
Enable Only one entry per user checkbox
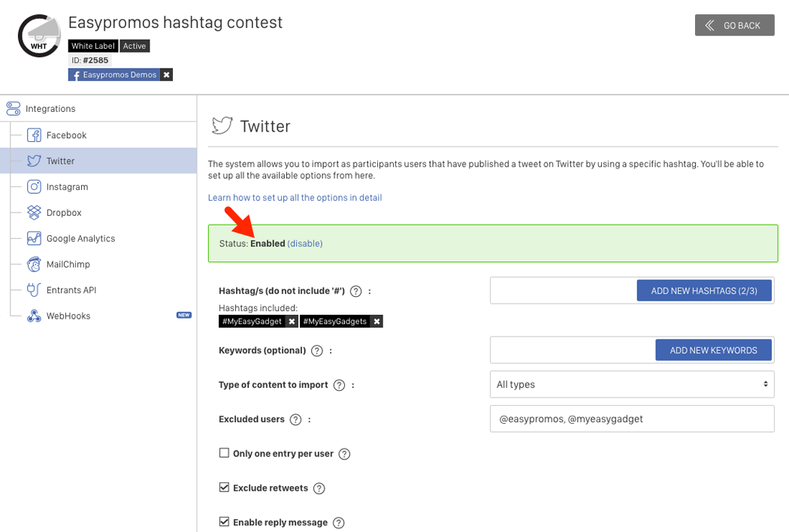click(225, 453)
